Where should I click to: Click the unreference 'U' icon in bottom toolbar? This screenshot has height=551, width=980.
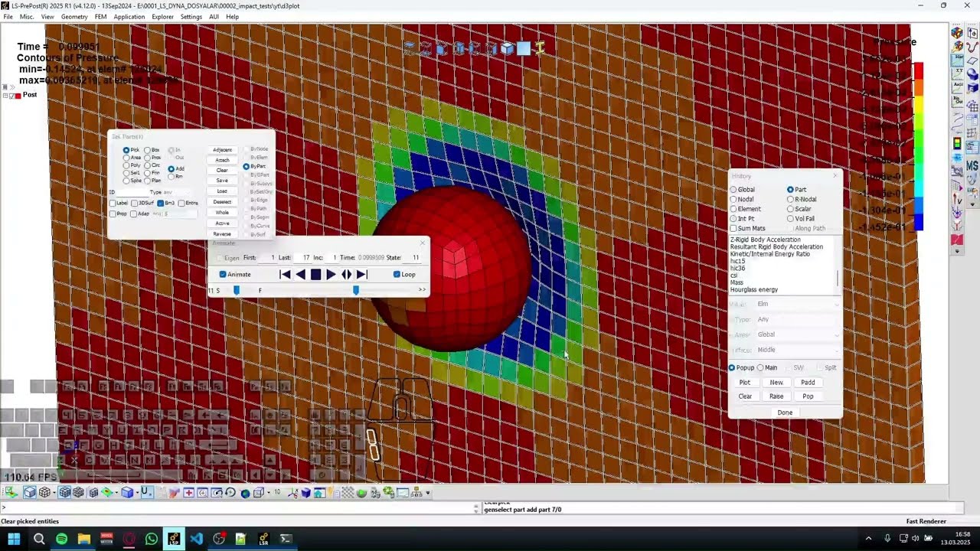[x=145, y=492]
